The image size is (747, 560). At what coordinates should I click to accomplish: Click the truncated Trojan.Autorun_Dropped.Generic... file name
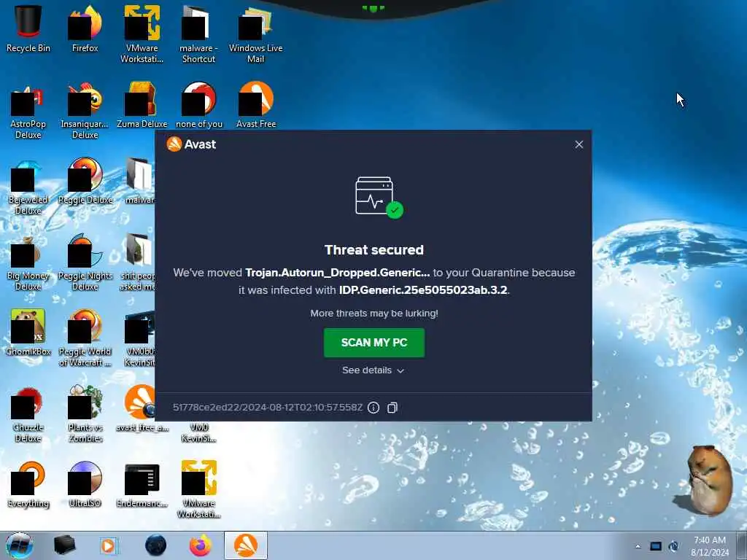(337, 273)
